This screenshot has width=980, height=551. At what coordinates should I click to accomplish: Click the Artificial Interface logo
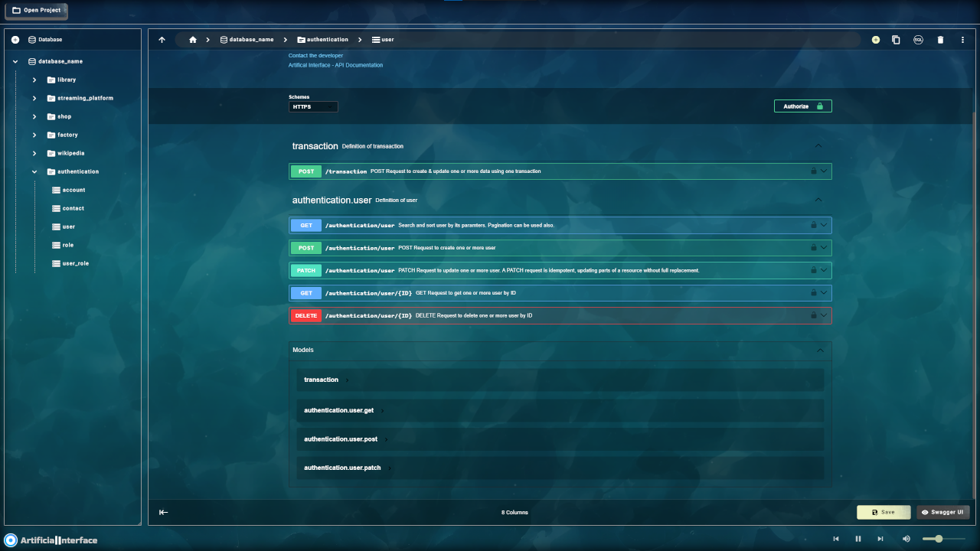point(51,540)
